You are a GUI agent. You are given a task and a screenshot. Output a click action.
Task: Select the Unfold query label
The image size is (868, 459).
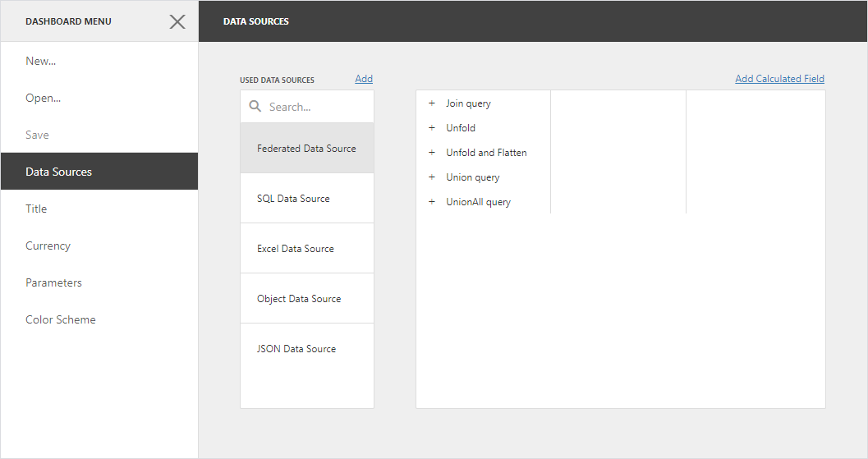click(461, 128)
